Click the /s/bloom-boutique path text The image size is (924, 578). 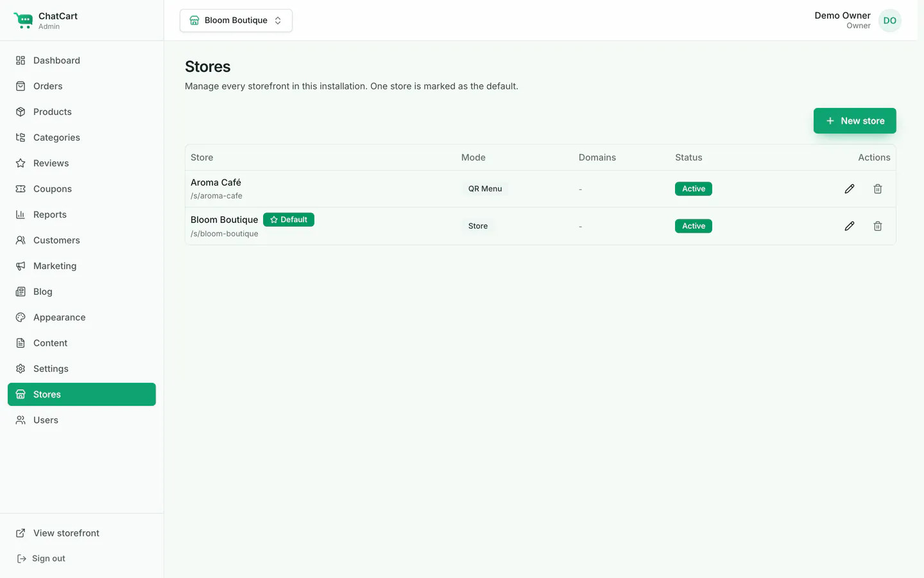225,234
